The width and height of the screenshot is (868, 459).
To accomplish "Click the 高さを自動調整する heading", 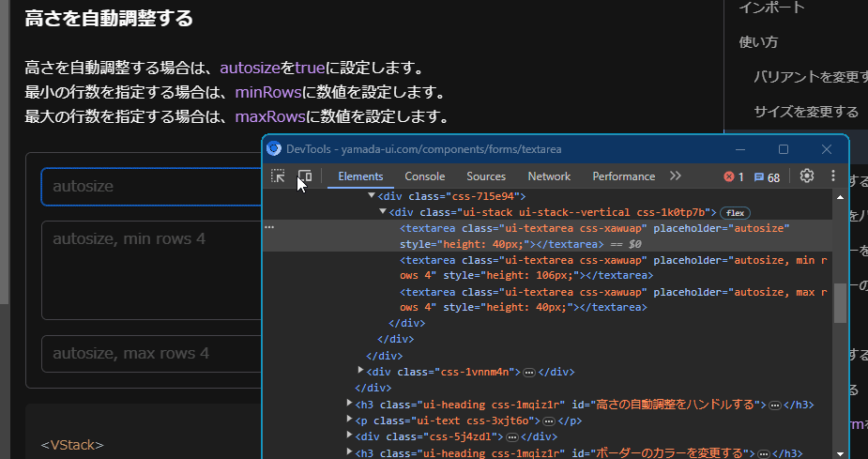I will pyautogui.click(x=109, y=18).
